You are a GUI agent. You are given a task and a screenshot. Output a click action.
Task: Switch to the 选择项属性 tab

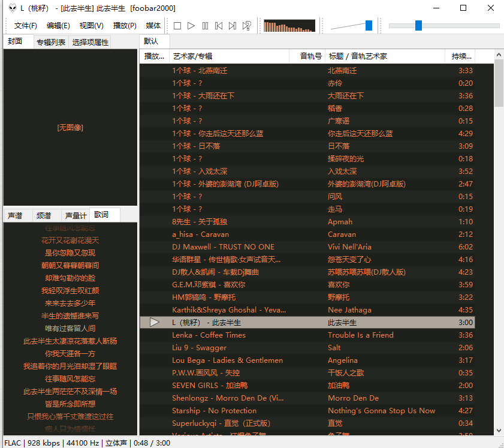click(x=90, y=42)
